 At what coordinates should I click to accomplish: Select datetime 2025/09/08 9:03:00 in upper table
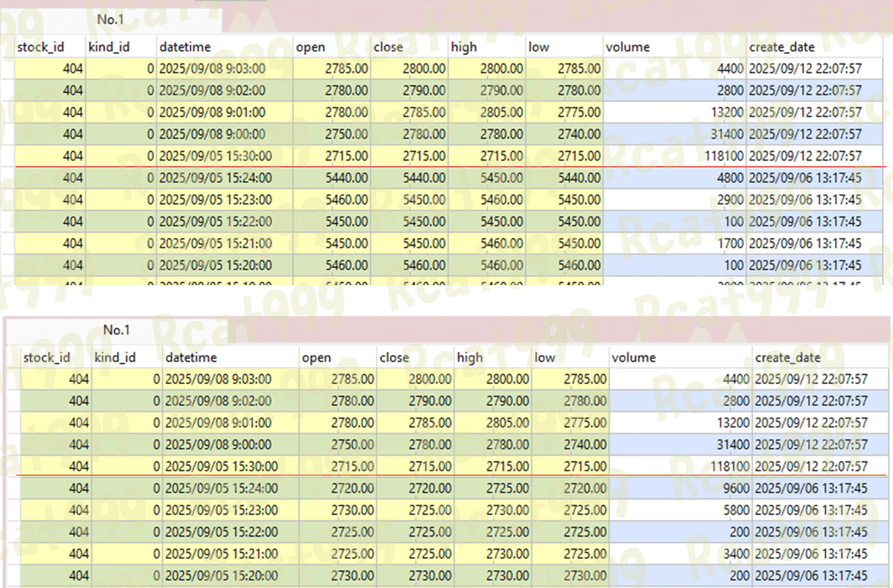point(225,68)
